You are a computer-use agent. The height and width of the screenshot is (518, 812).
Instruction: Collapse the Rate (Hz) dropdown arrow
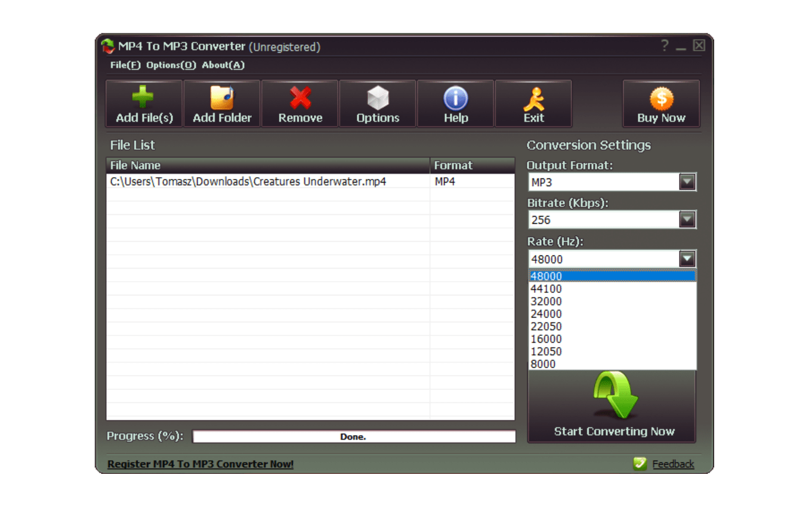coord(687,258)
